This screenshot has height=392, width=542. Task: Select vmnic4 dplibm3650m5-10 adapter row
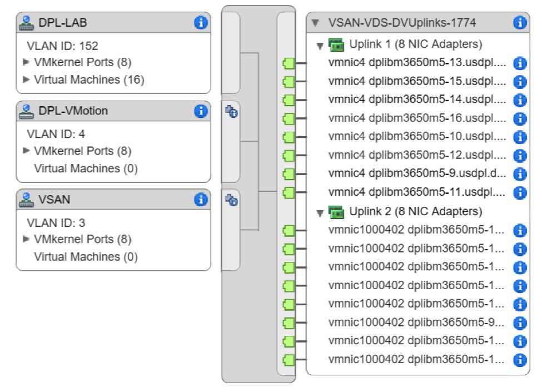pyautogui.click(x=417, y=137)
